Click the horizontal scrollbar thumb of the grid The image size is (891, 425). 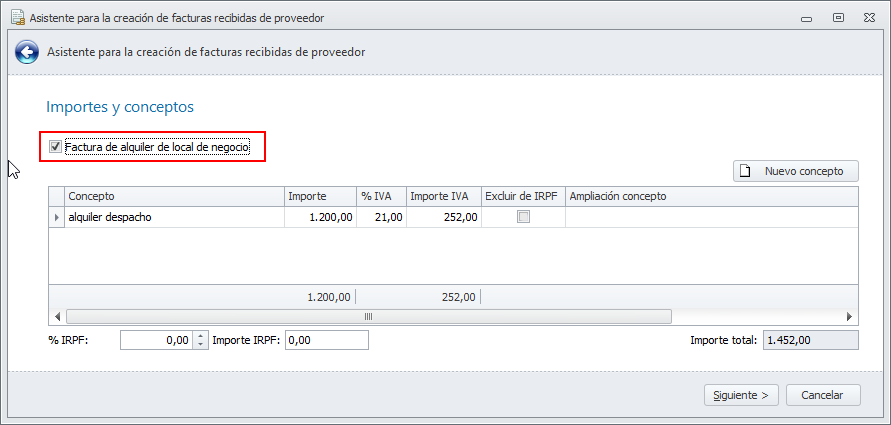368,316
